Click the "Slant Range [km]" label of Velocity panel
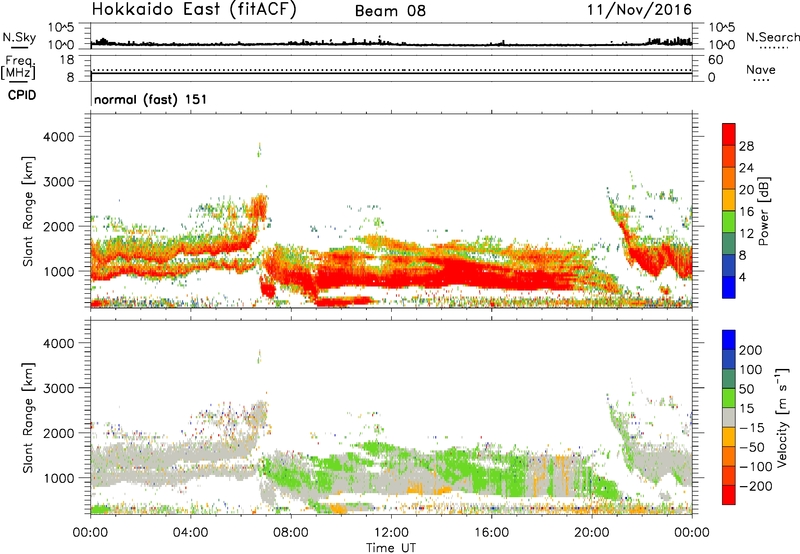 point(28,418)
